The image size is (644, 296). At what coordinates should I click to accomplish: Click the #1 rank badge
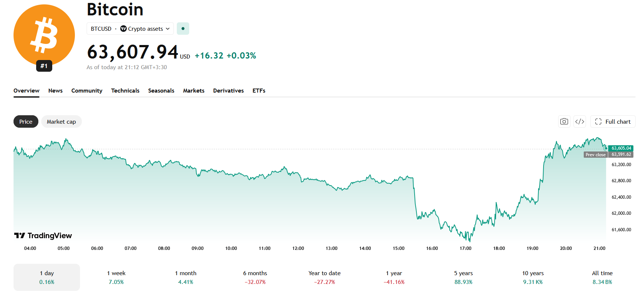coord(44,66)
